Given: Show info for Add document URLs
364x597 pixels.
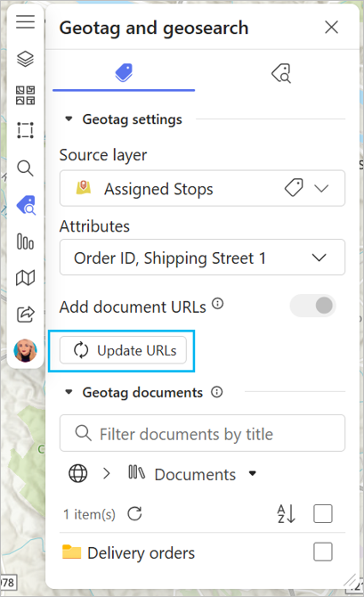Looking at the screenshot, I should [217, 304].
